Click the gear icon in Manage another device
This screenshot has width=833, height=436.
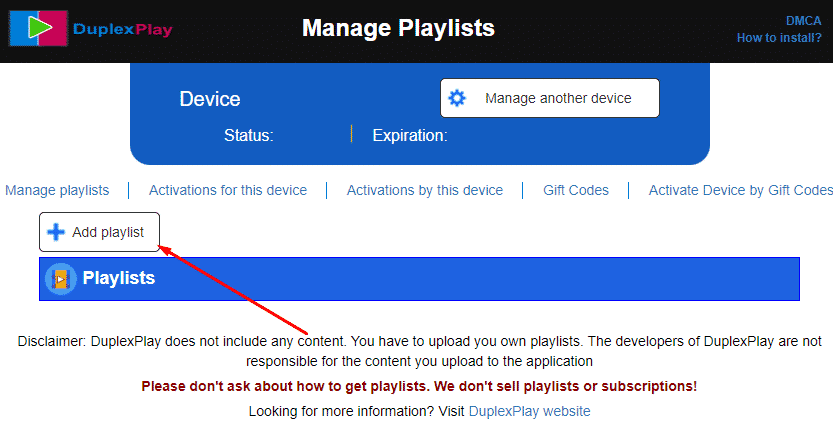click(457, 98)
